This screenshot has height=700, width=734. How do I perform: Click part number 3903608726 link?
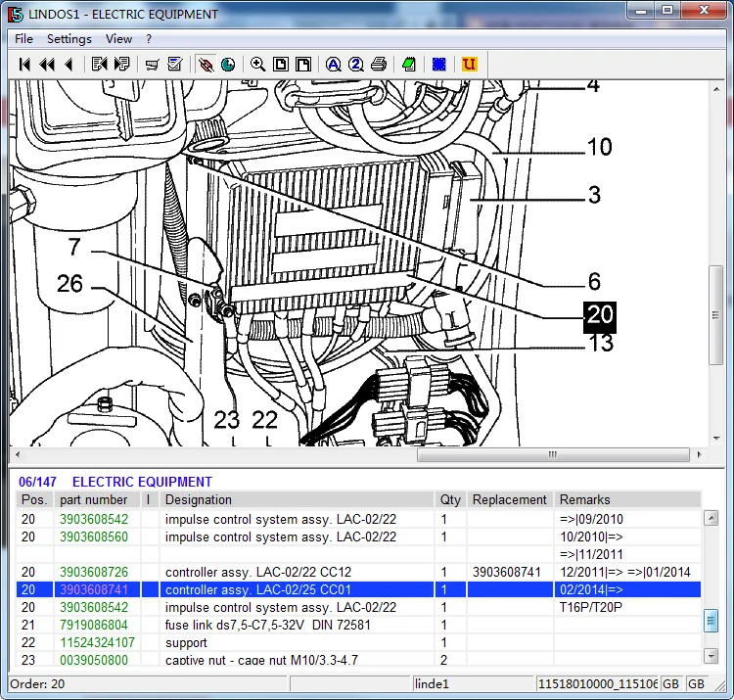tap(94, 572)
